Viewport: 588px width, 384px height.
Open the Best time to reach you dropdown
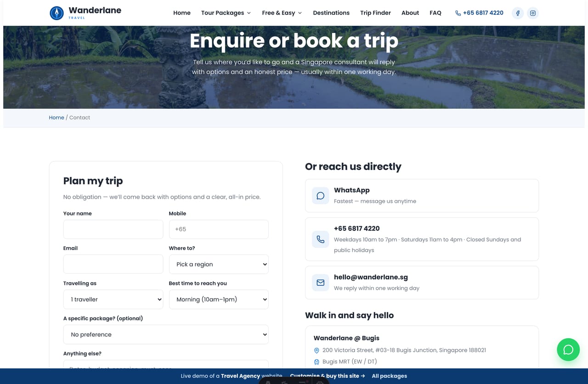point(219,299)
